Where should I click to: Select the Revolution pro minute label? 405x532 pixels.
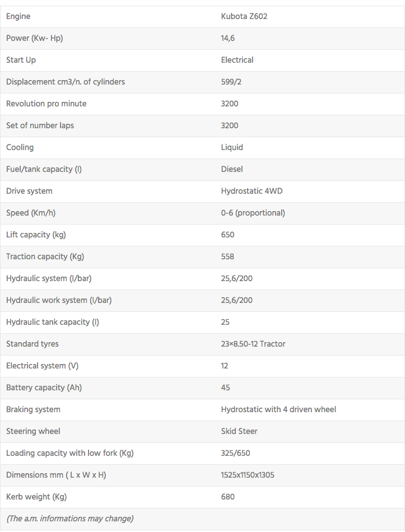pos(46,104)
